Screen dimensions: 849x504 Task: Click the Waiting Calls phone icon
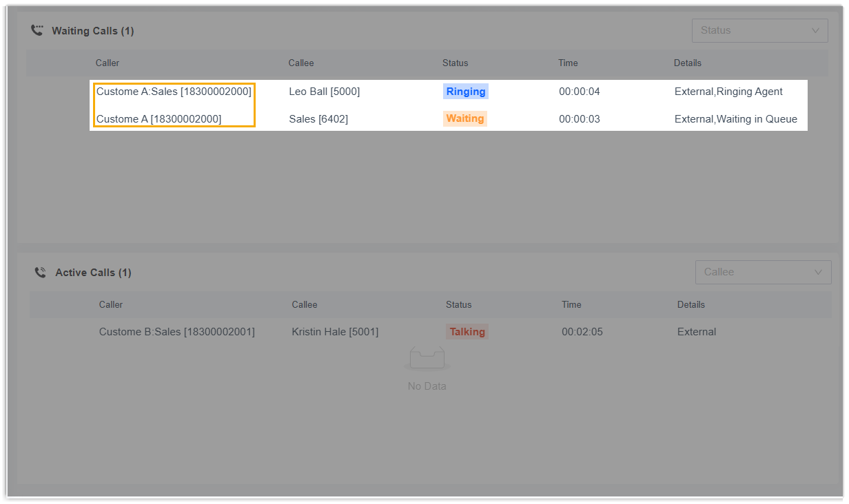(37, 30)
